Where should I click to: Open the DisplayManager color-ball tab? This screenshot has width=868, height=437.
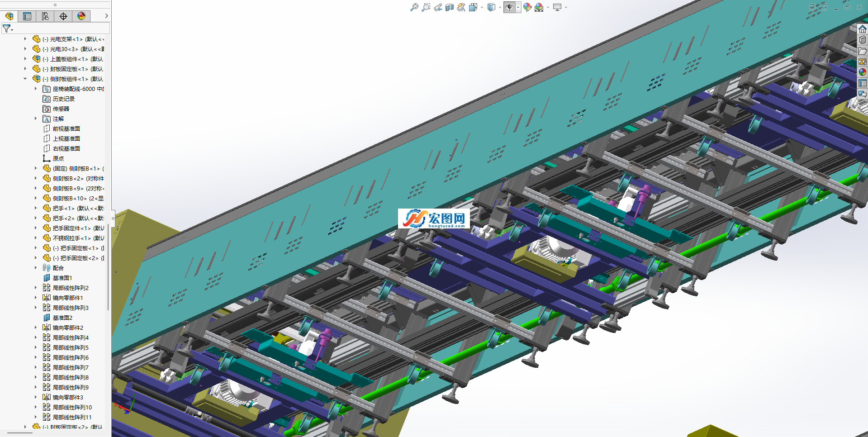coord(81,16)
